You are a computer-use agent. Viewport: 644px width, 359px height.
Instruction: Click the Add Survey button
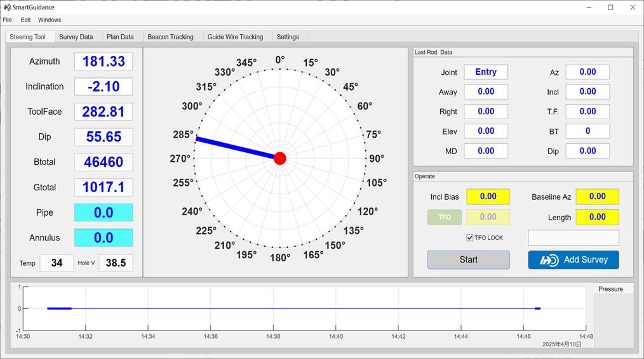pyautogui.click(x=574, y=259)
